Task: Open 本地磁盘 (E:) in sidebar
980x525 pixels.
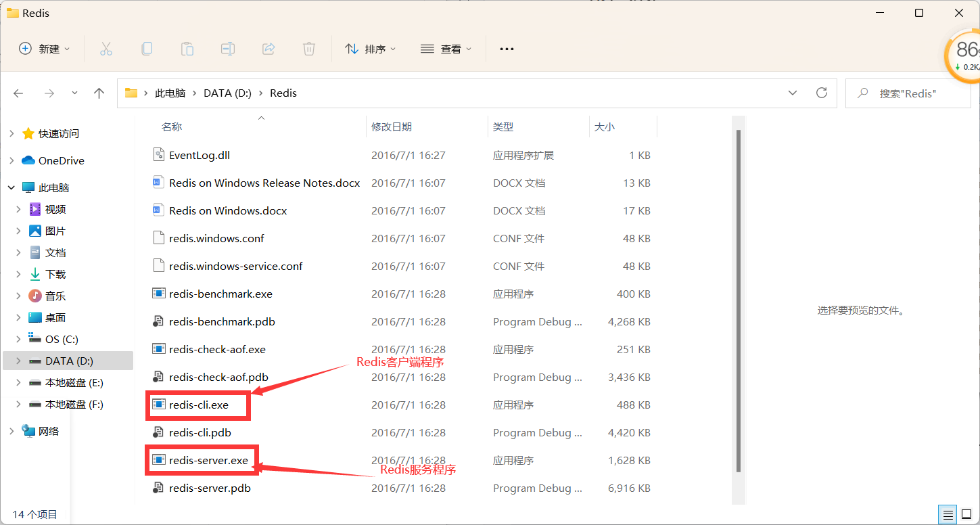Action: click(x=74, y=382)
